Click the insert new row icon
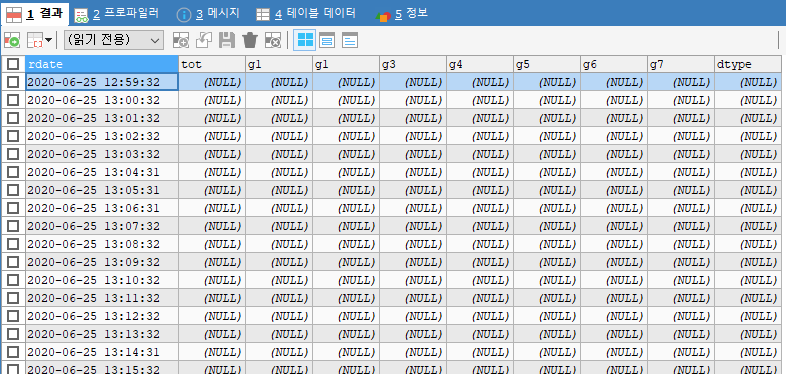This screenshot has height=374, width=786. pyautogui.click(x=180, y=40)
